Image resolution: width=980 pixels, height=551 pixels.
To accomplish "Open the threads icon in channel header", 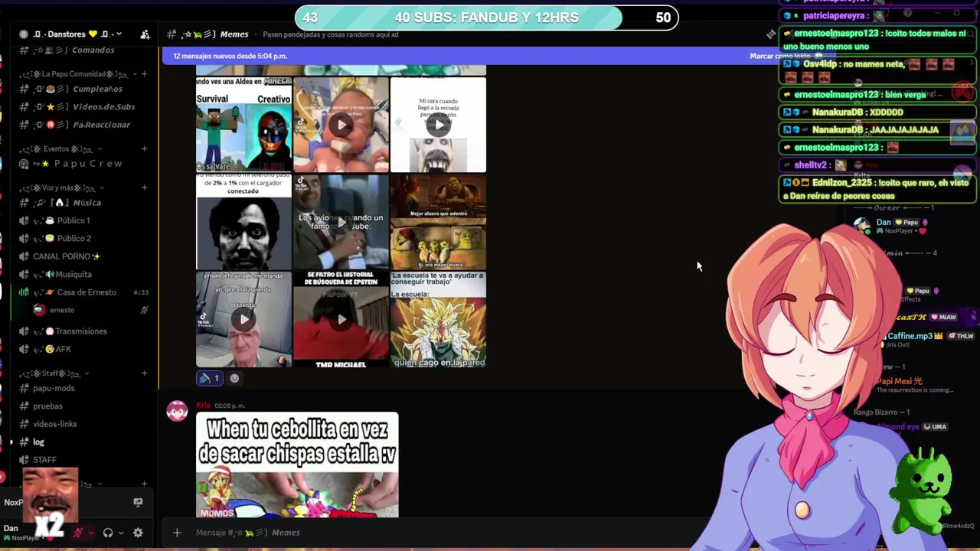I will [771, 34].
